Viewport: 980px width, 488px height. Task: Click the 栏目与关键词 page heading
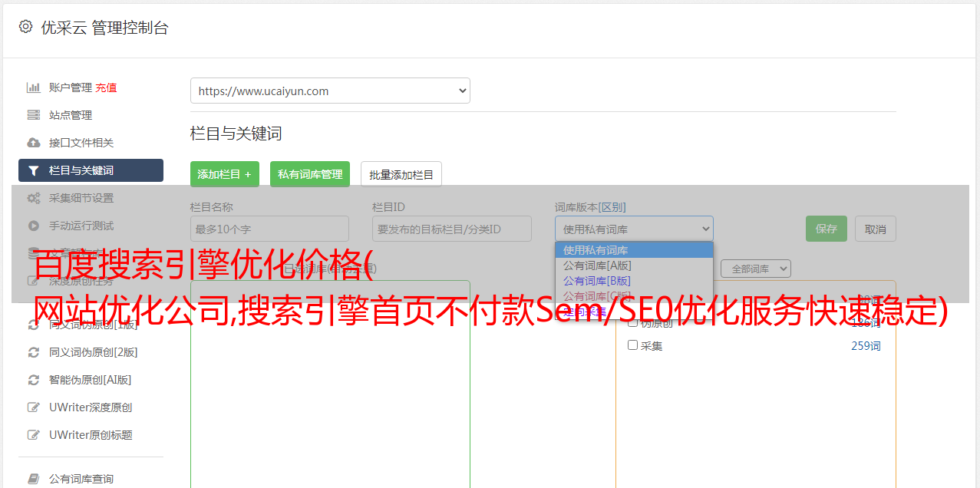[x=236, y=134]
